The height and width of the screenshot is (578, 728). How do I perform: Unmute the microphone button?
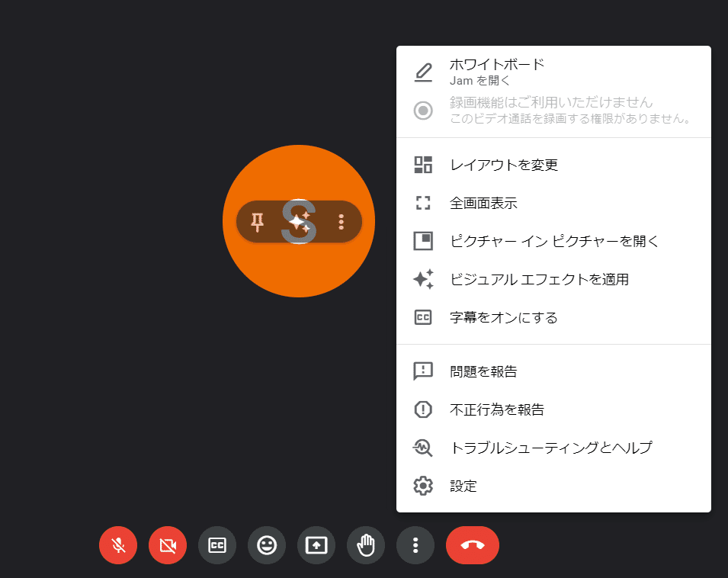click(x=118, y=545)
